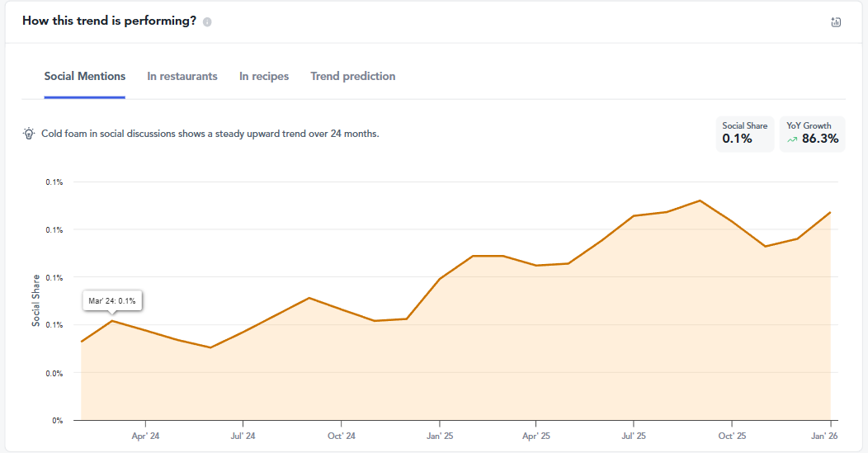Click the Oct' 25 x-axis label
This screenshot has height=453, width=868.
731,436
